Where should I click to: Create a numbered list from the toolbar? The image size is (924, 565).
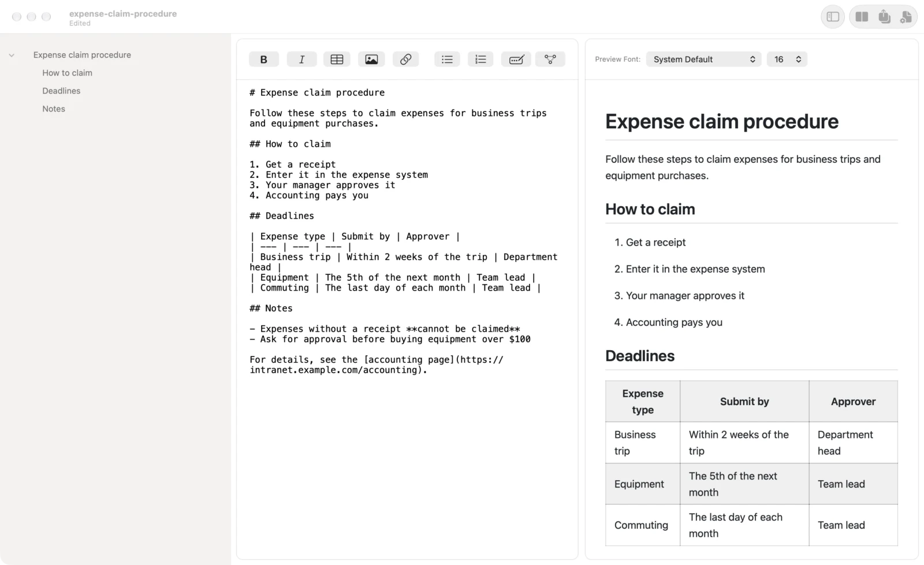click(480, 59)
